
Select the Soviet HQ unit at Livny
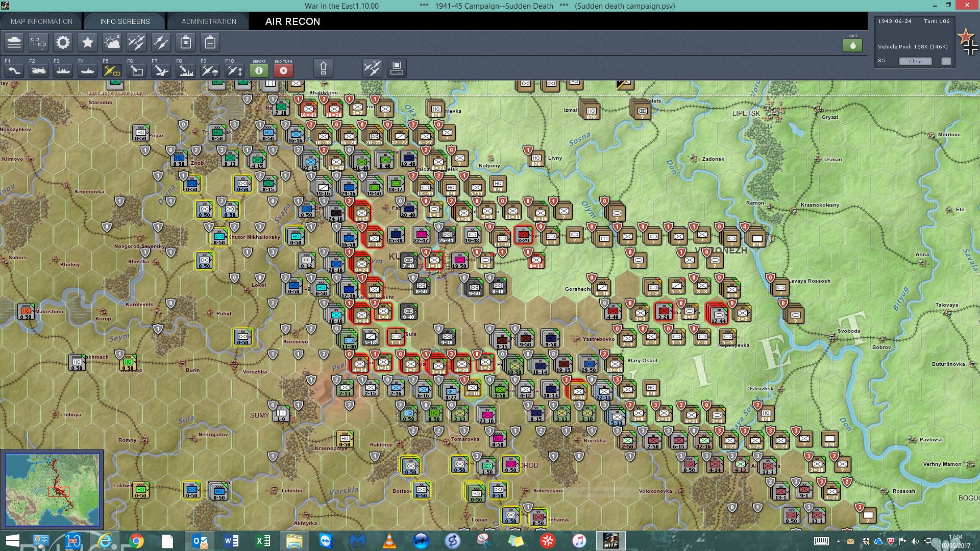pyautogui.click(x=536, y=159)
